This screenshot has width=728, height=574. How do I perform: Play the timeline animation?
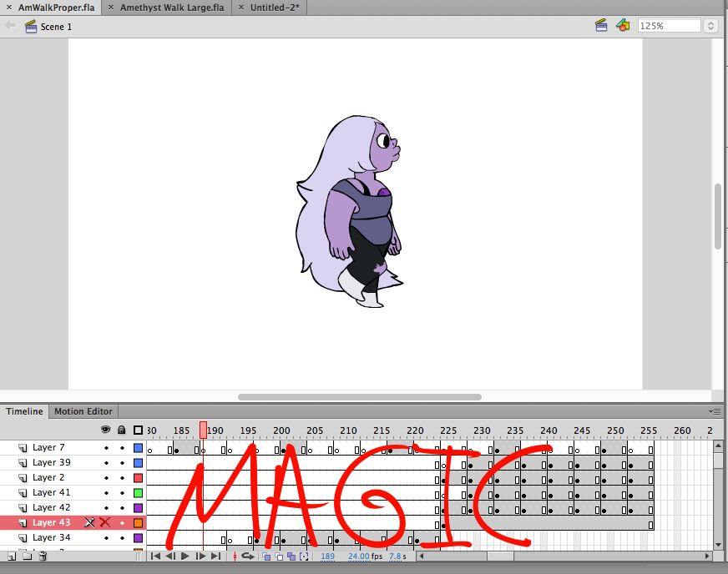185,556
